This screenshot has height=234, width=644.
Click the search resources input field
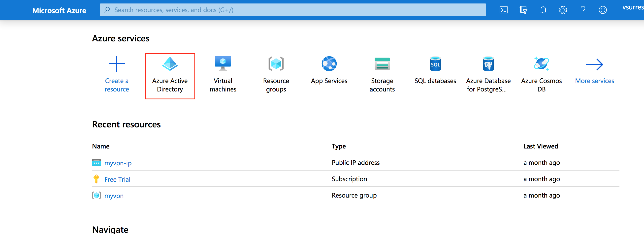(x=292, y=10)
